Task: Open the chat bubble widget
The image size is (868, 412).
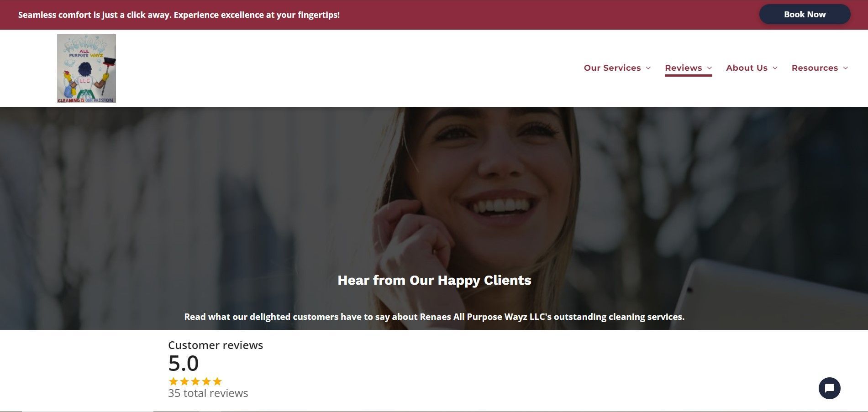Action: [830, 388]
